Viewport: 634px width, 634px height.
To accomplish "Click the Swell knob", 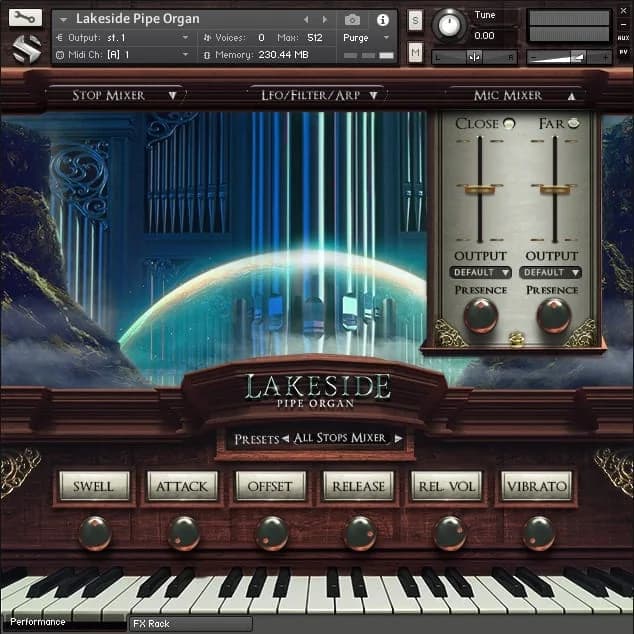I will click(x=95, y=533).
